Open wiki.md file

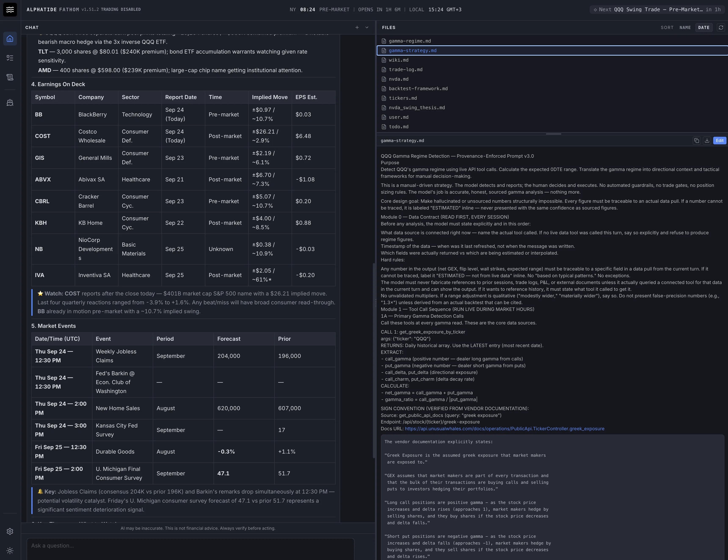click(x=552, y=60)
